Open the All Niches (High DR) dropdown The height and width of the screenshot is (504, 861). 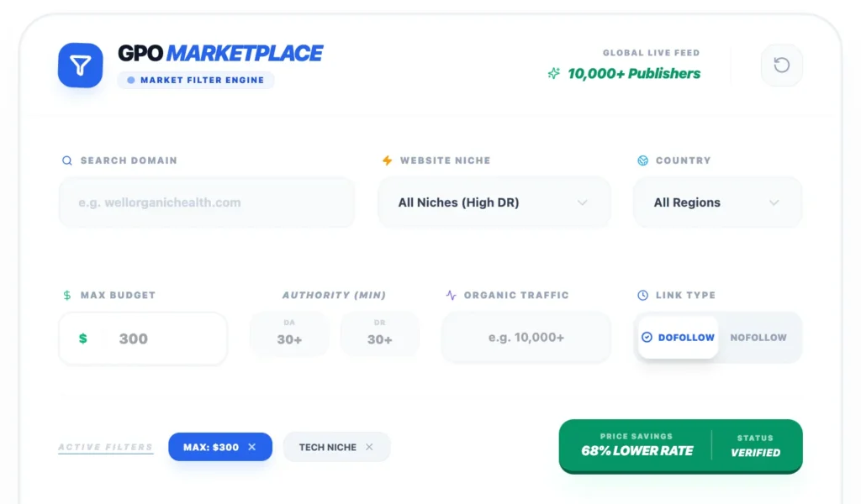point(494,202)
